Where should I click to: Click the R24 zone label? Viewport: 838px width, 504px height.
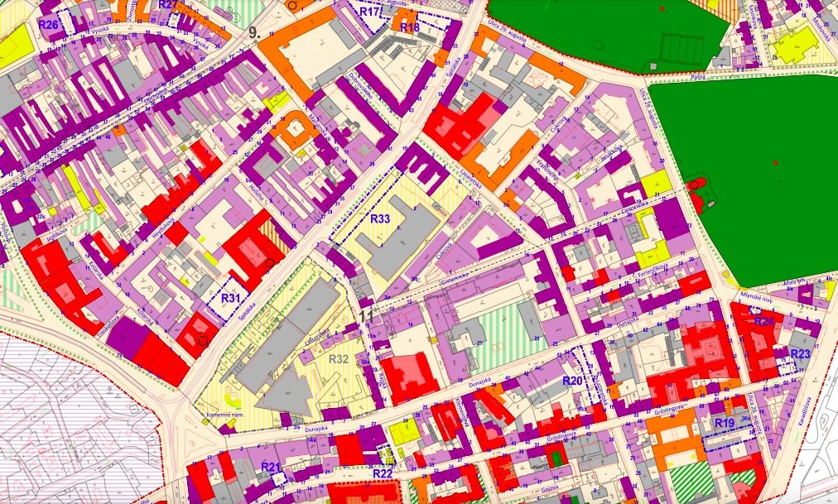point(763,321)
